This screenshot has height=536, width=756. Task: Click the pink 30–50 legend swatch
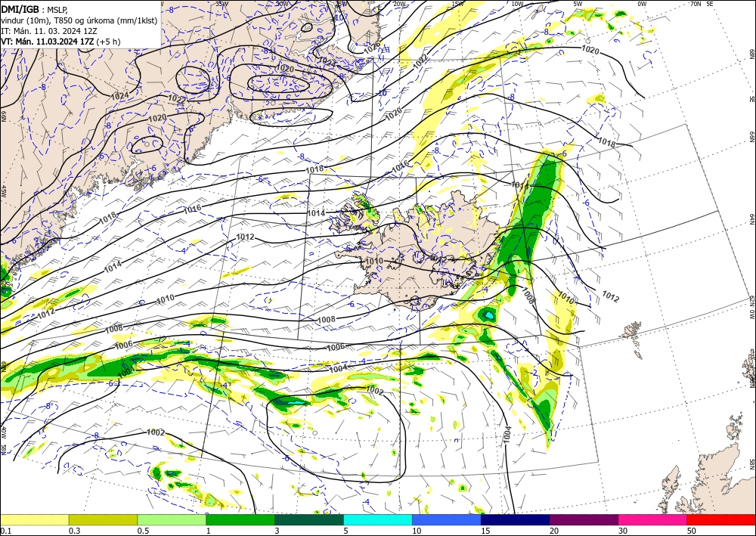(653, 519)
